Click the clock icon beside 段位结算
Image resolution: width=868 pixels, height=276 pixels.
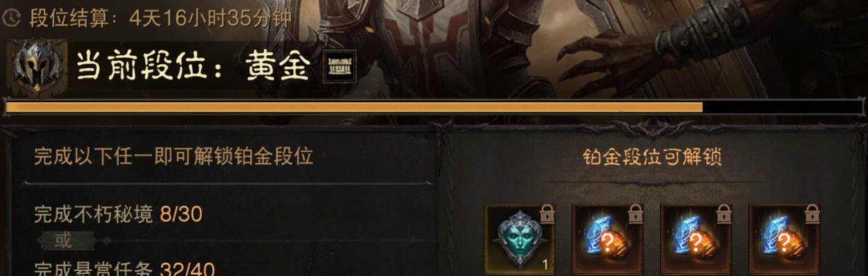click(x=10, y=19)
